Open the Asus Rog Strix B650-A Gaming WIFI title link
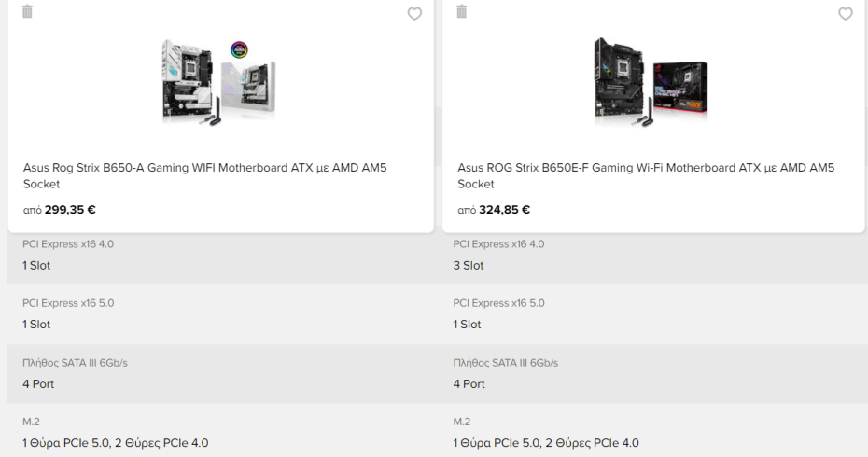This screenshot has width=868, height=457. click(x=204, y=175)
